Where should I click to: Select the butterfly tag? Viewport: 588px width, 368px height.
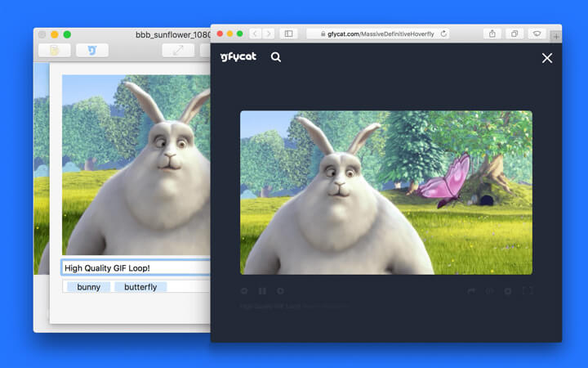140,287
